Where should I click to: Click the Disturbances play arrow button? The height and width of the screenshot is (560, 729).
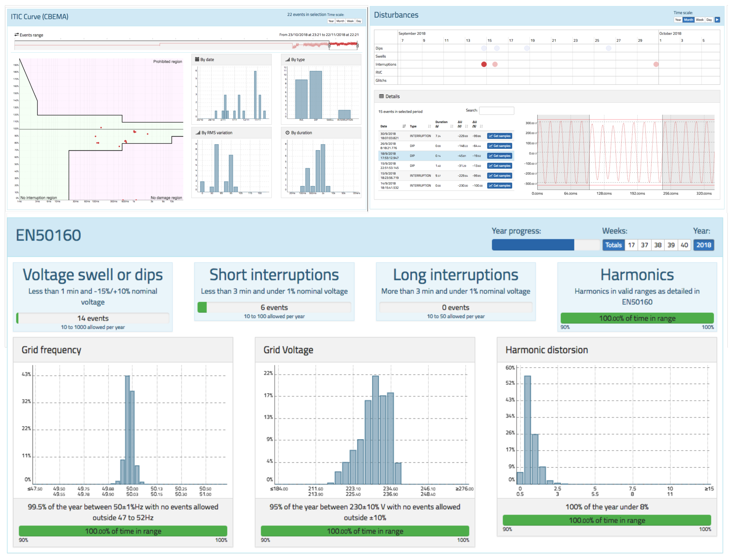[717, 20]
